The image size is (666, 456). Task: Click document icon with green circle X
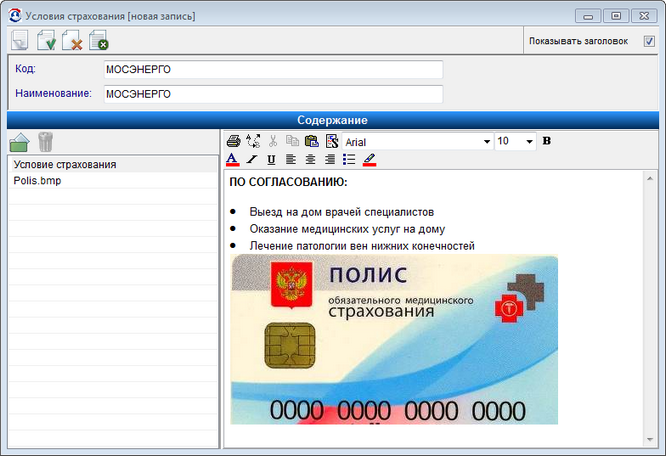click(99, 40)
